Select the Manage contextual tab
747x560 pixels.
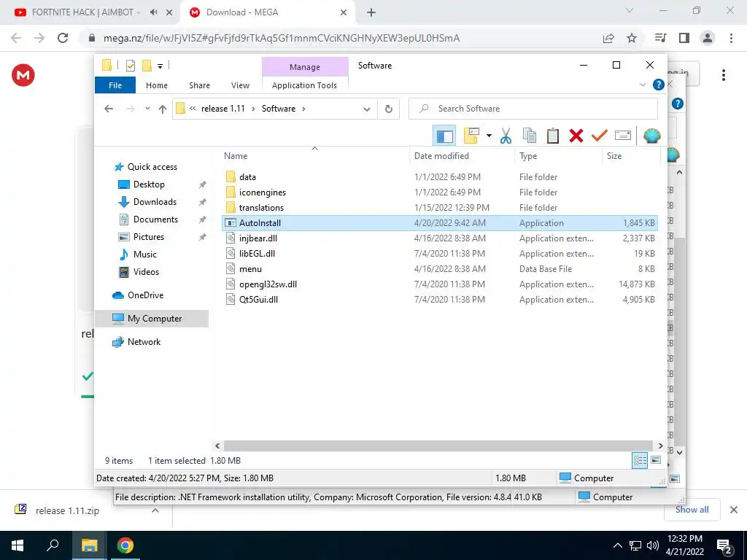point(305,67)
